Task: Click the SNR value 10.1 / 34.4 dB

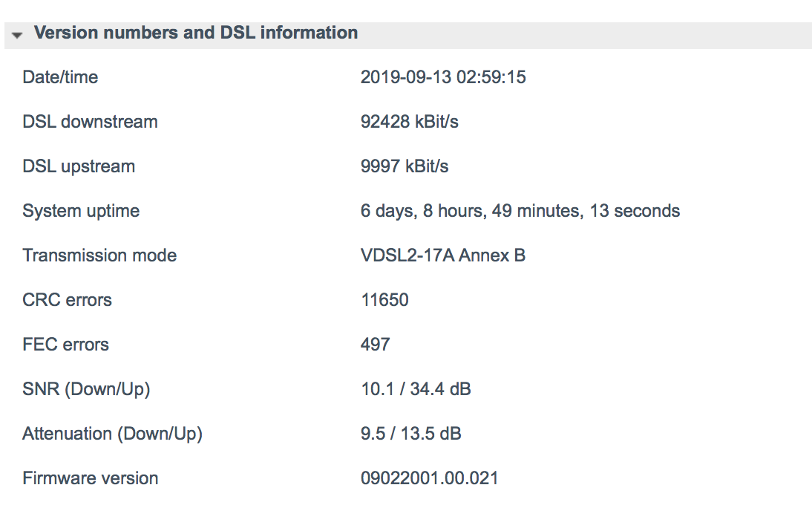Action: point(416,389)
